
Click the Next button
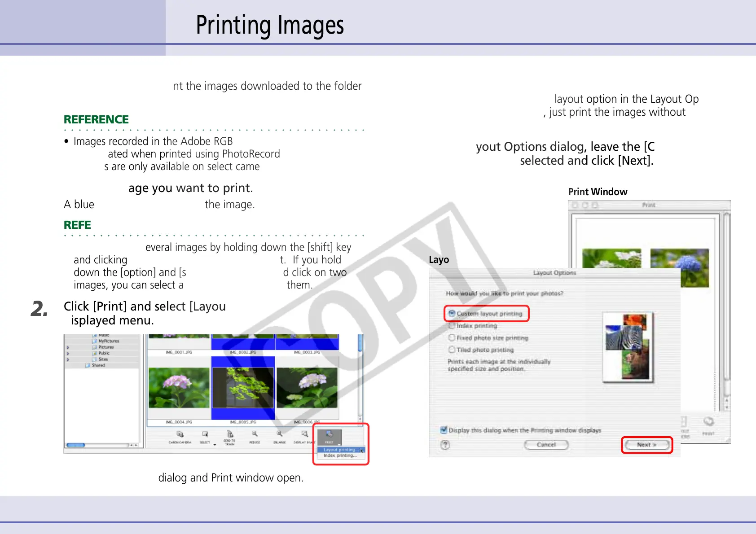(647, 445)
